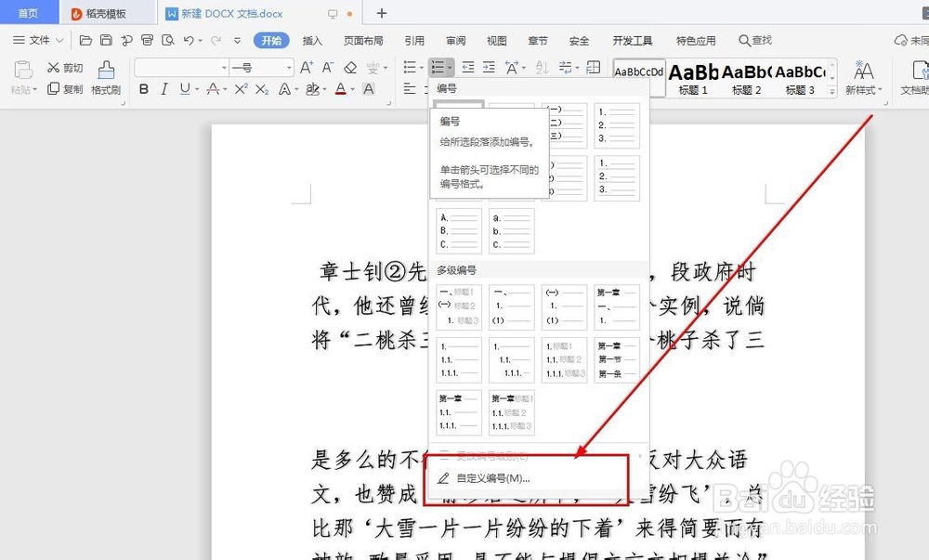Open the font size 一号 dropdown

[x=289, y=68]
